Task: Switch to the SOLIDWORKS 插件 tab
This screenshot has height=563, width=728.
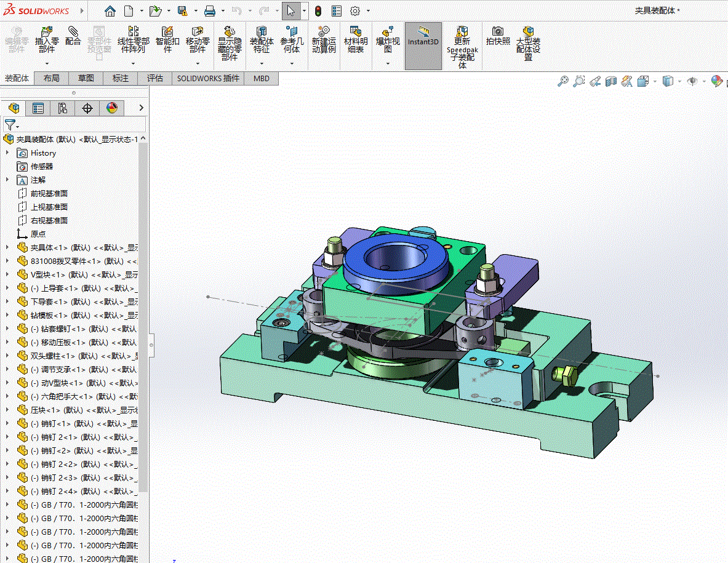Action: tap(208, 78)
